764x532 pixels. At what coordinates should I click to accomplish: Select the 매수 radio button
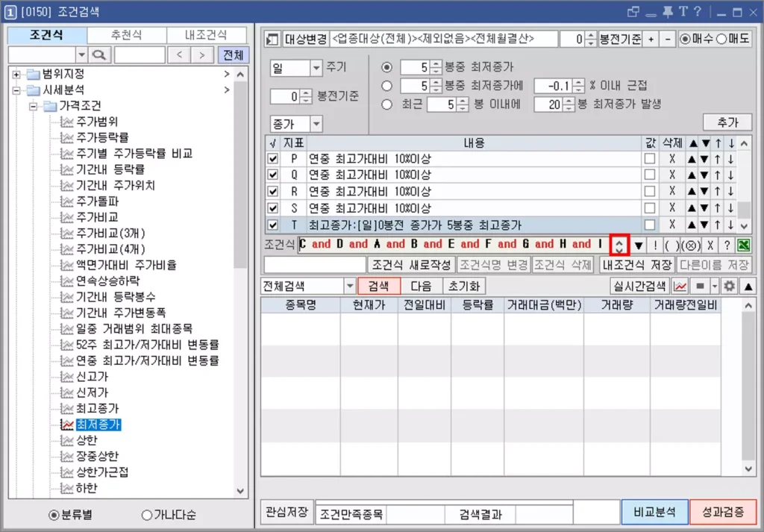[x=685, y=39]
